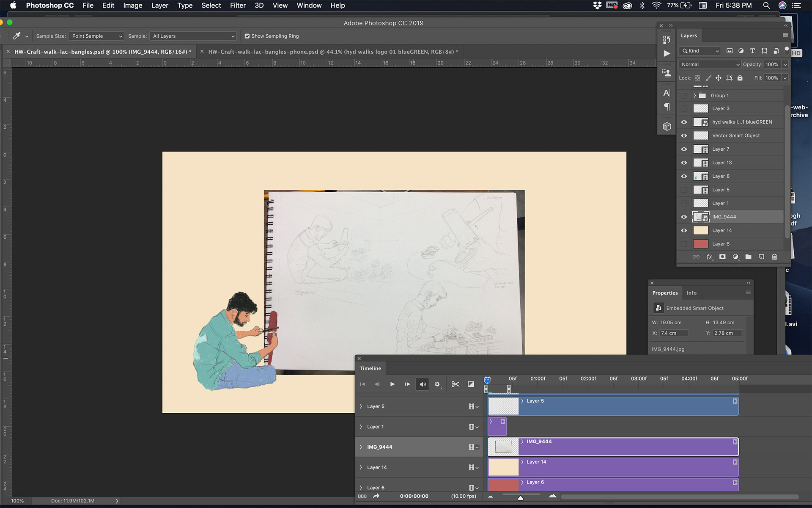812x508 pixels.
Task: Expand IMG_9444 timeline track
Action: pos(361,447)
